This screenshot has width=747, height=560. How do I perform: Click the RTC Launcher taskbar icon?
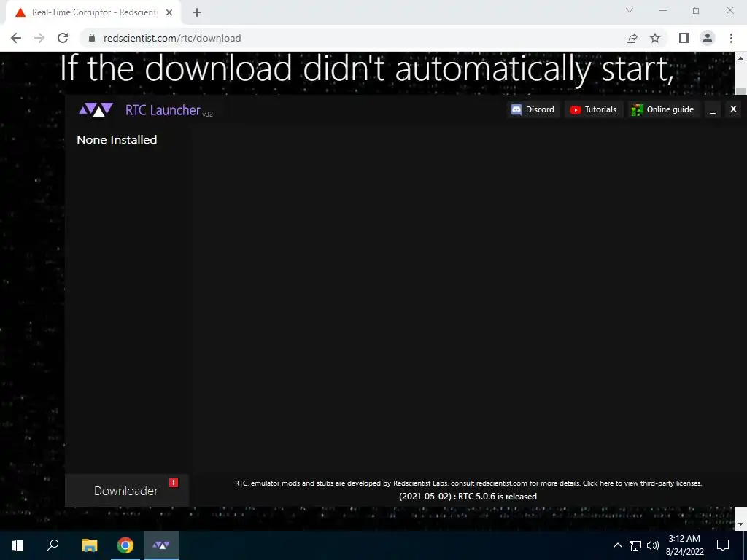pyautogui.click(x=161, y=545)
